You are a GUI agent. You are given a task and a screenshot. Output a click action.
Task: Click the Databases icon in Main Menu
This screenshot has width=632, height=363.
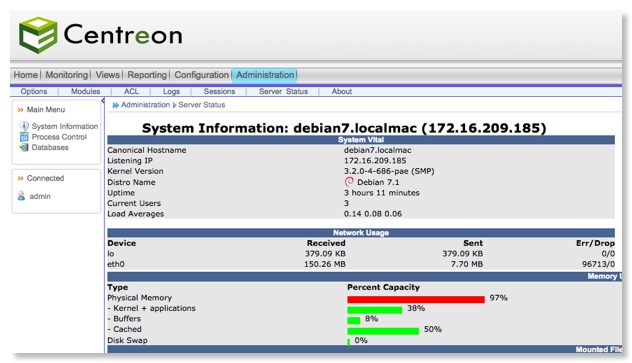click(24, 147)
